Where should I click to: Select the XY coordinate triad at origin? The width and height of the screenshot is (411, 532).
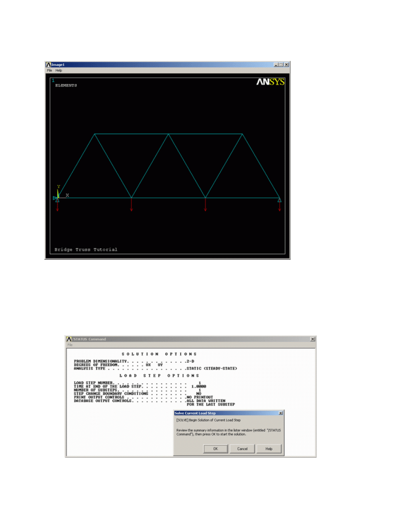pyautogui.click(x=58, y=193)
